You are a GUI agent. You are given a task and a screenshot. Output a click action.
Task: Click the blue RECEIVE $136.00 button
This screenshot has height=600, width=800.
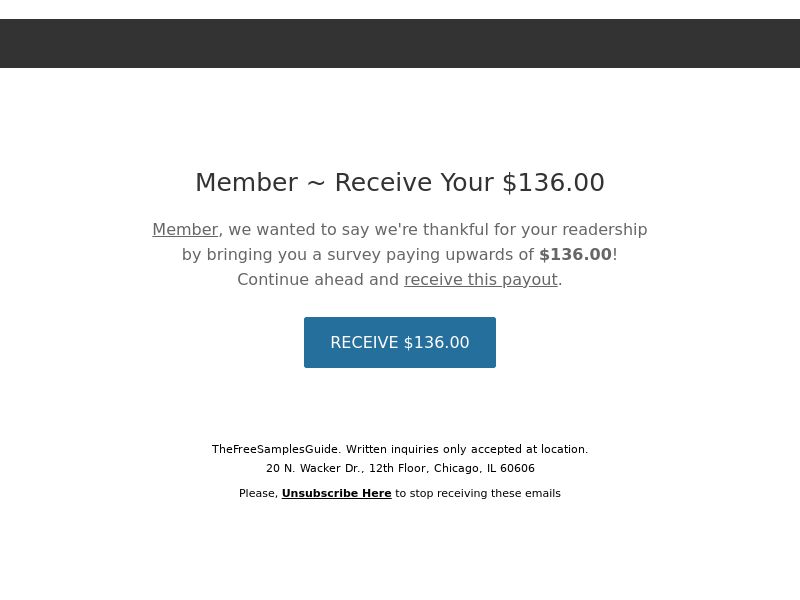coord(399,342)
